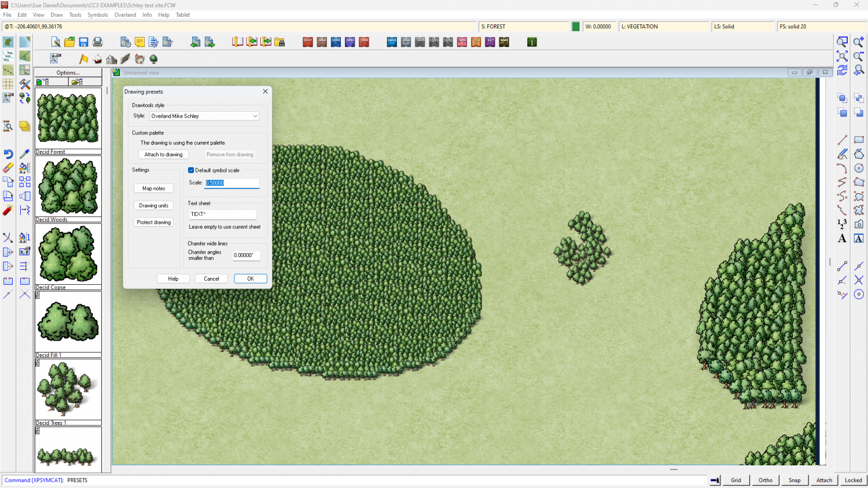Click the Help button in dialog
The width and height of the screenshot is (868, 488).
[173, 279]
